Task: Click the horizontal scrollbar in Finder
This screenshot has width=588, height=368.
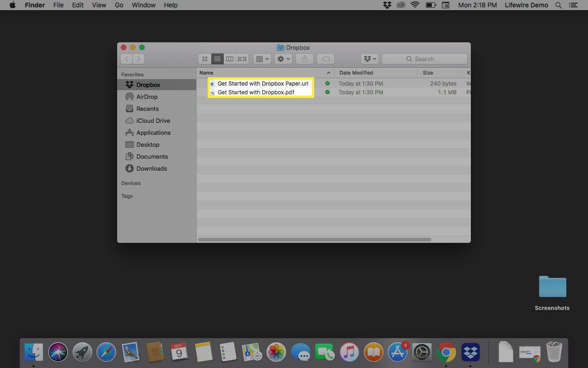Action: (x=315, y=240)
